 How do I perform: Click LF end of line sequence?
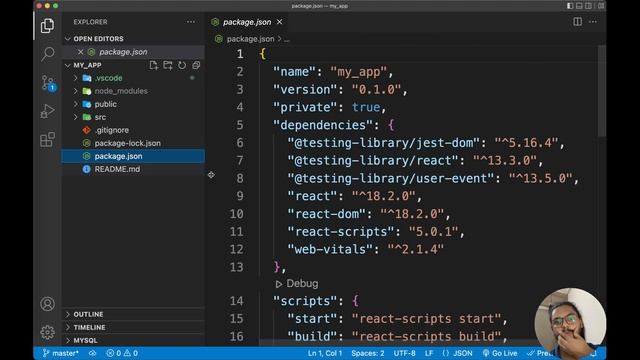[x=429, y=353]
